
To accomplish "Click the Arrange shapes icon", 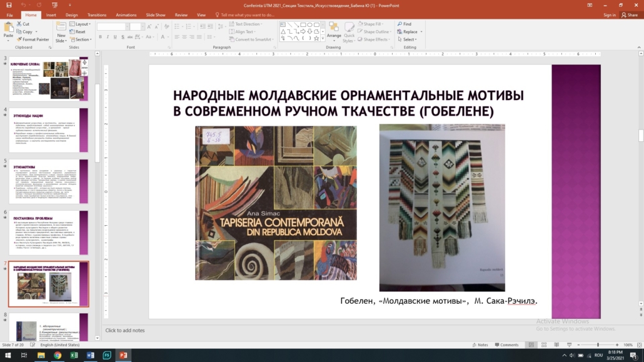I will pyautogui.click(x=334, y=28).
